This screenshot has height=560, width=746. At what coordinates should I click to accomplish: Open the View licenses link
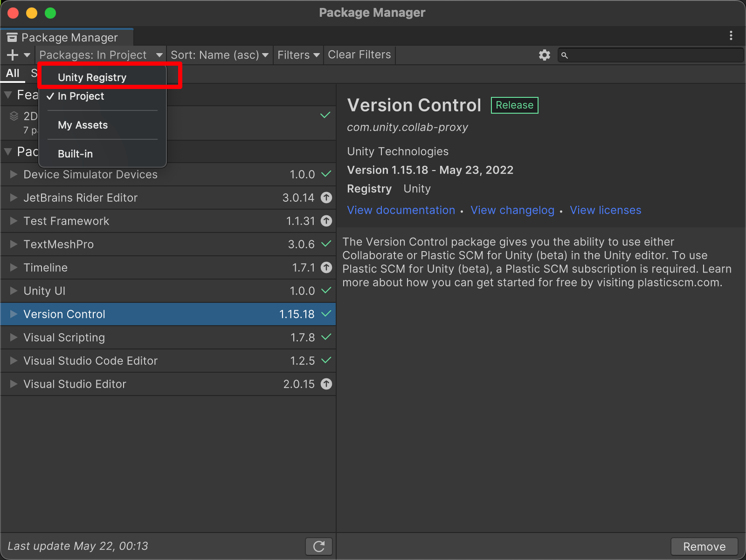tap(605, 210)
